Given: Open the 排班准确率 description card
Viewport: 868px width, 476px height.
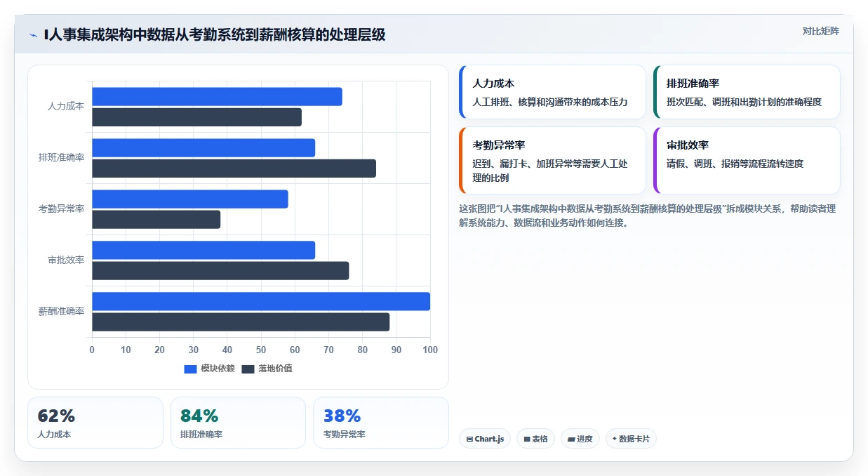Looking at the screenshot, I should [747, 92].
